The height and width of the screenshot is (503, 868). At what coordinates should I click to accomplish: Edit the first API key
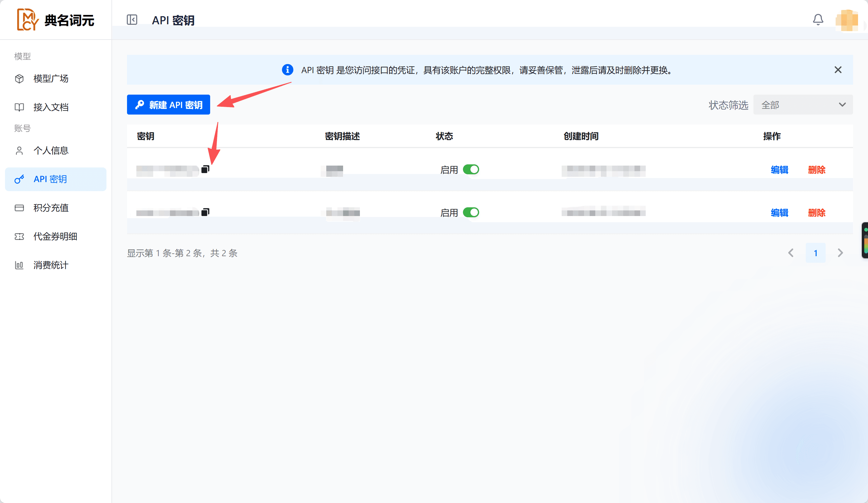780,170
